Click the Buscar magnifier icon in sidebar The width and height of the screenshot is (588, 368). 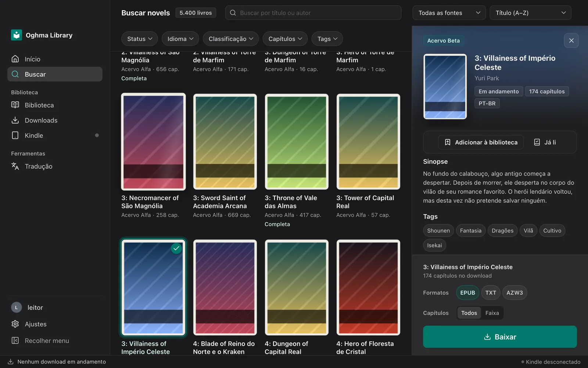[x=15, y=74]
